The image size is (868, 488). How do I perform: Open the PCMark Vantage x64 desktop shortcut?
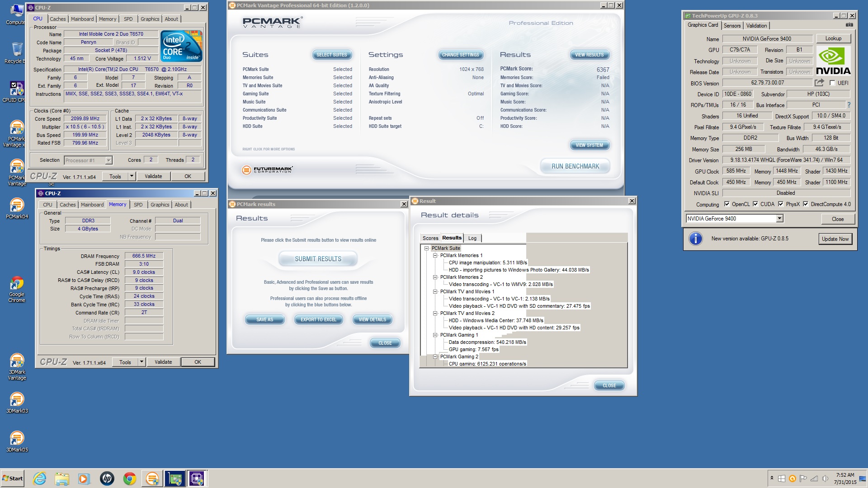point(16,134)
